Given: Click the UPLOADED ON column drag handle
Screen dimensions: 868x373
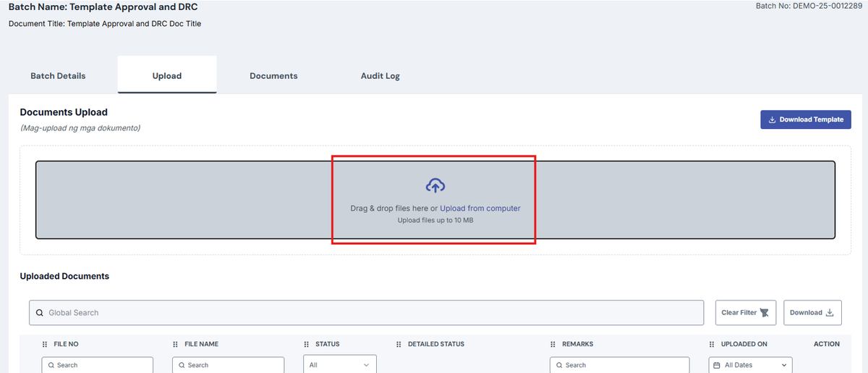Looking at the screenshot, I should coord(712,344).
